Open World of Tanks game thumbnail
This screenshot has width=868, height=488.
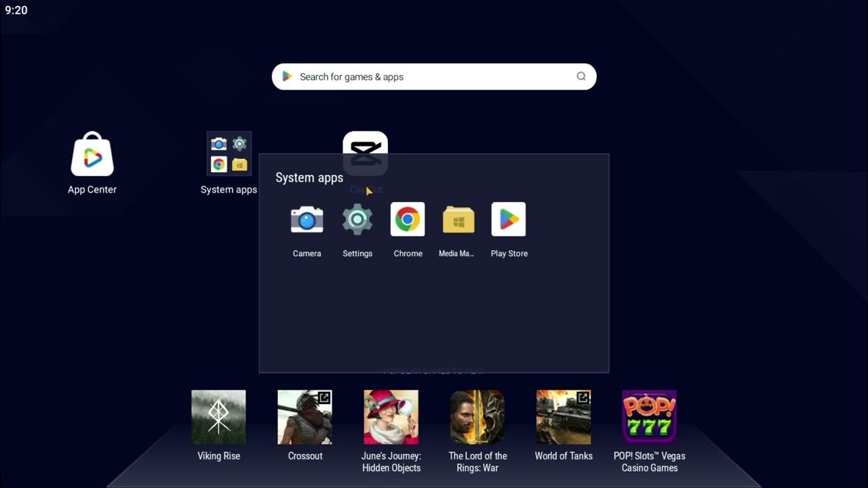[x=564, y=417]
